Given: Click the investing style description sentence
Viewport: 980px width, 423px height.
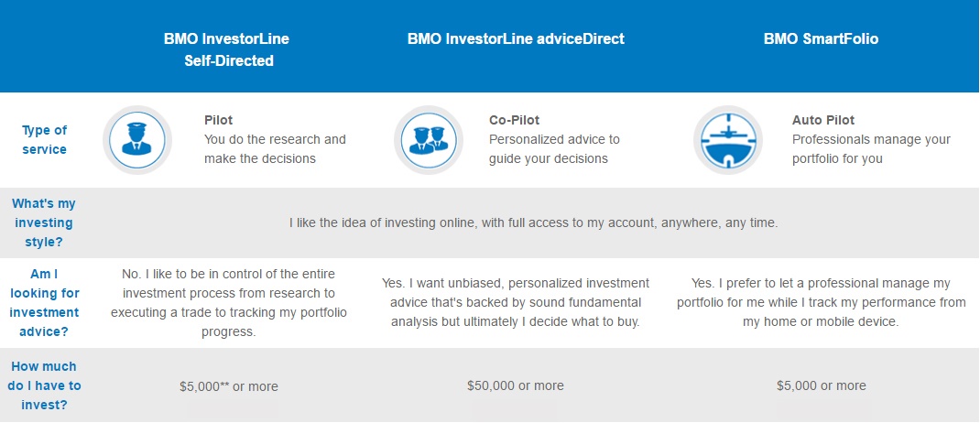Looking at the screenshot, I should coord(534,222).
